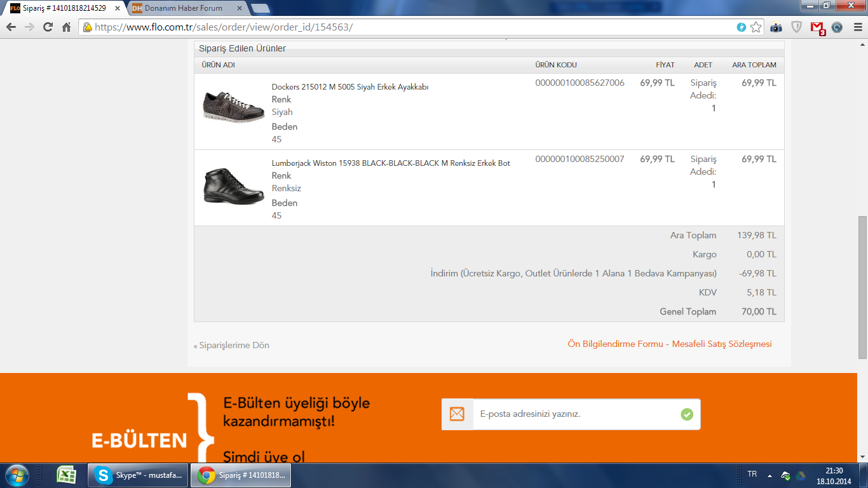Screen dimensions: 868x488
Task: Click the discount value -69,98 TL
Action: point(757,274)
